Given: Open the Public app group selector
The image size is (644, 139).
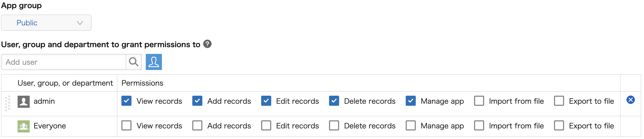Looking at the screenshot, I should pyautogui.click(x=46, y=23).
